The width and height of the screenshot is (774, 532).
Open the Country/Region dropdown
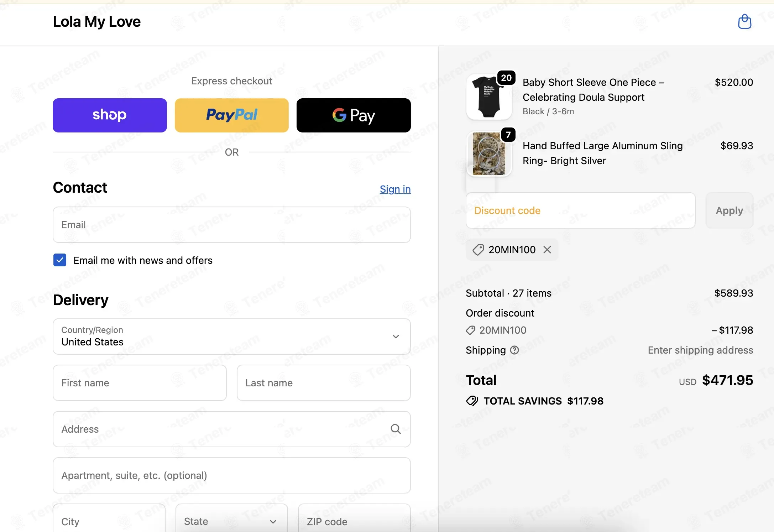click(232, 337)
